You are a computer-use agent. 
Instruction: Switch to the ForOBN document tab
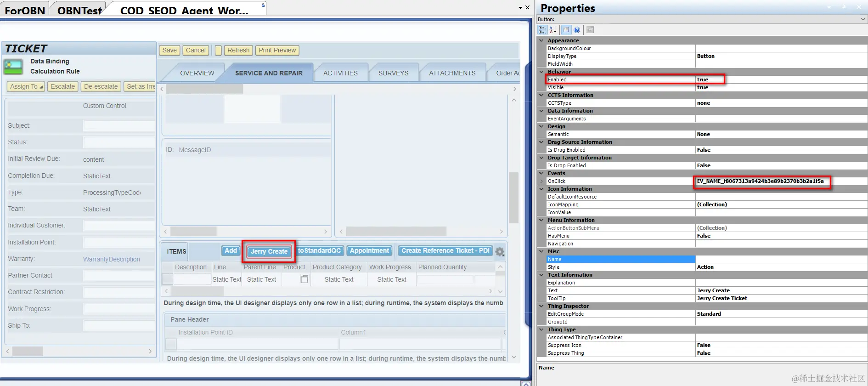pyautogui.click(x=25, y=10)
